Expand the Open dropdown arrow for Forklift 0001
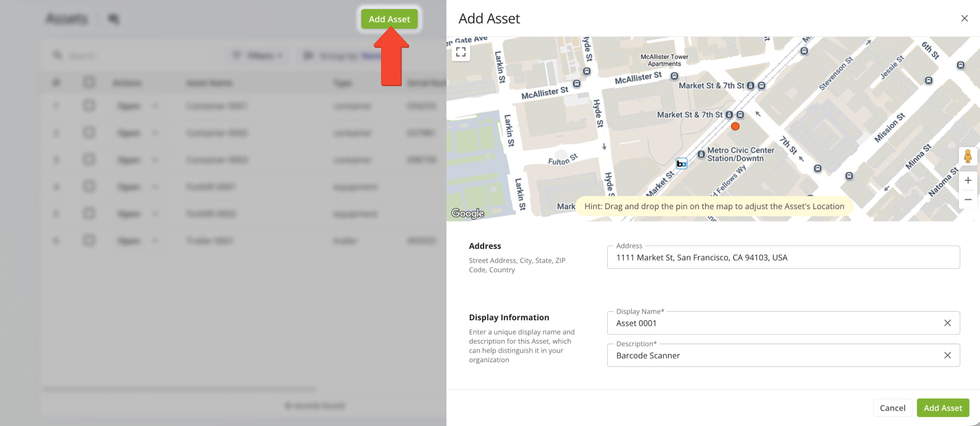Screen dimensions: 980x426 click(x=155, y=186)
